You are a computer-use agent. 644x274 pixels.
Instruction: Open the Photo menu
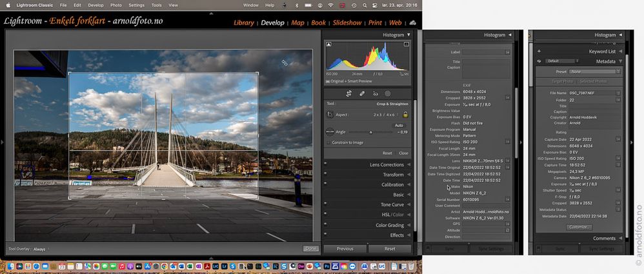tap(116, 5)
